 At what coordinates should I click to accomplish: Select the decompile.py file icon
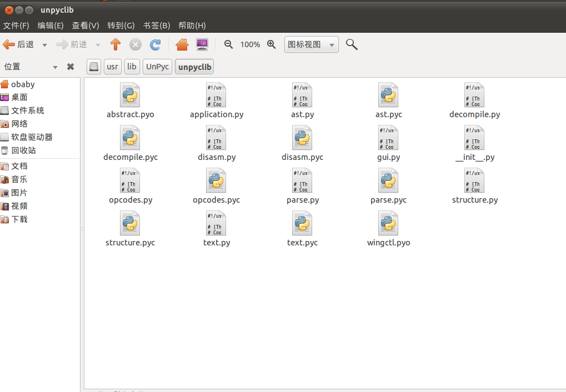pyautogui.click(x=474, y=95)
